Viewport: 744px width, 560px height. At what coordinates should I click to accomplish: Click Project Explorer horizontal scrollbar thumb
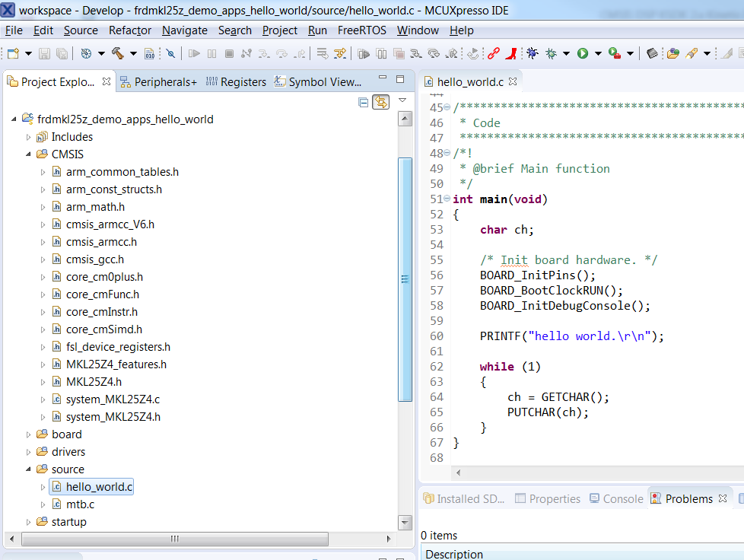175,539
